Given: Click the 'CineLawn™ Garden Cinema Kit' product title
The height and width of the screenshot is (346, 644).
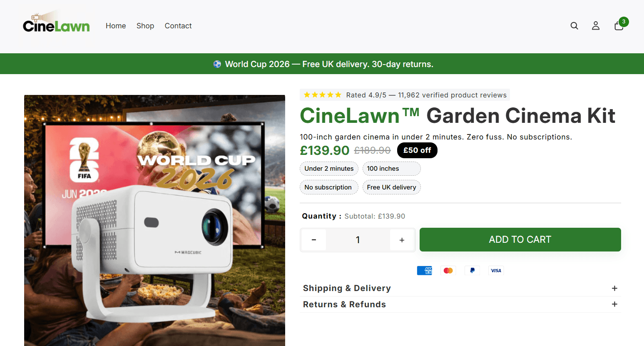Looking at the screenshot, I should pos(458,116).
